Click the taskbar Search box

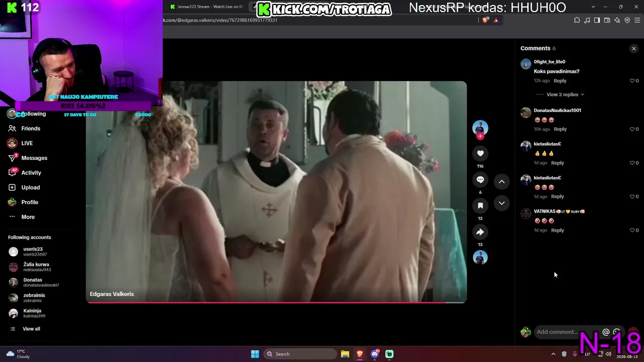click(x=300, y=354)
